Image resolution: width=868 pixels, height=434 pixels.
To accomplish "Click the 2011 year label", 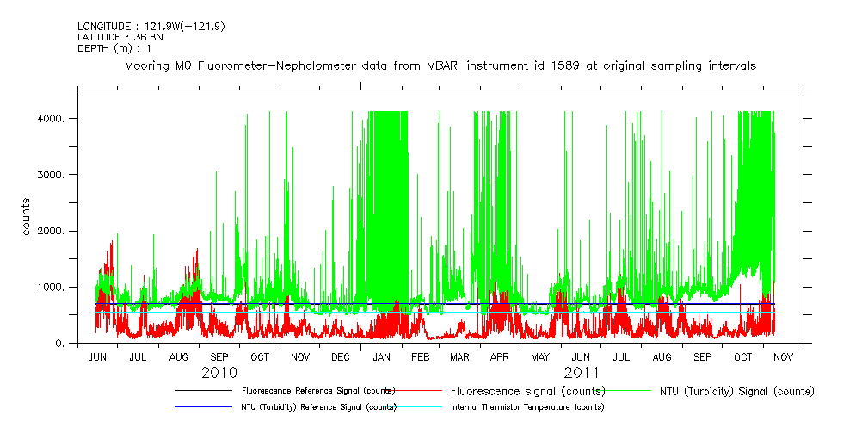I will pyautogui.click(x=582, y=374).
